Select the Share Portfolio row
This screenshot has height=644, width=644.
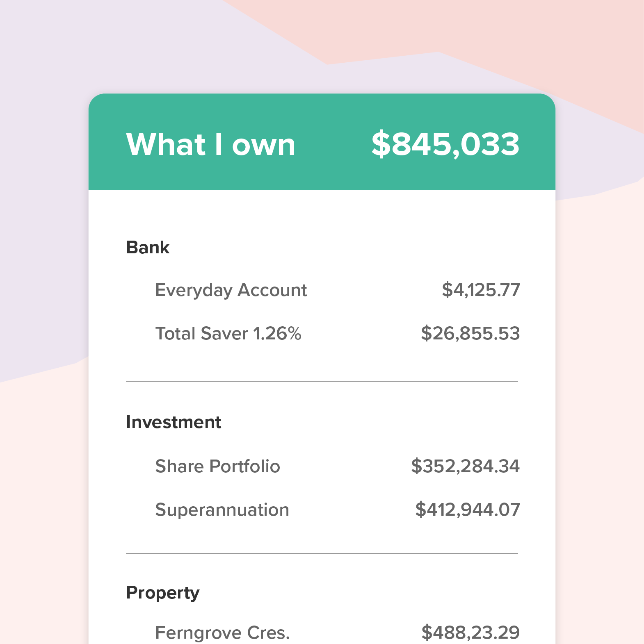(217, 467)
